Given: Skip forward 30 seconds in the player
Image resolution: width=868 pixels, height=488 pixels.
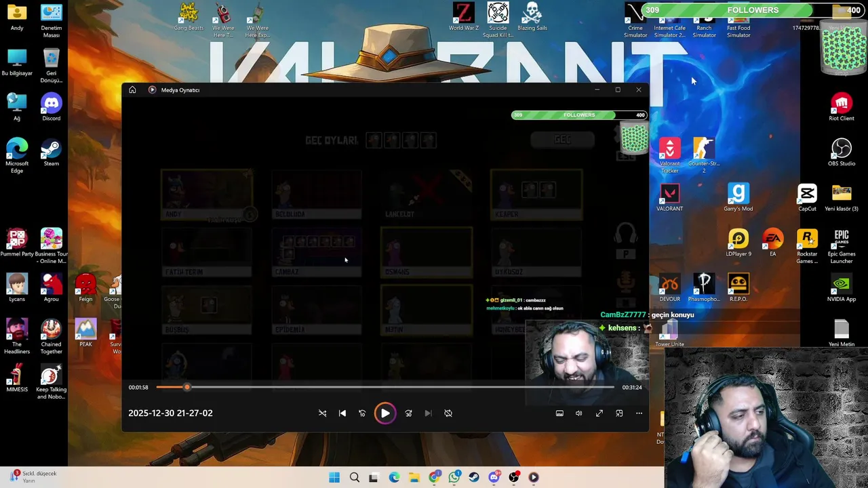Looking at the screenshot, I should 408,413.
